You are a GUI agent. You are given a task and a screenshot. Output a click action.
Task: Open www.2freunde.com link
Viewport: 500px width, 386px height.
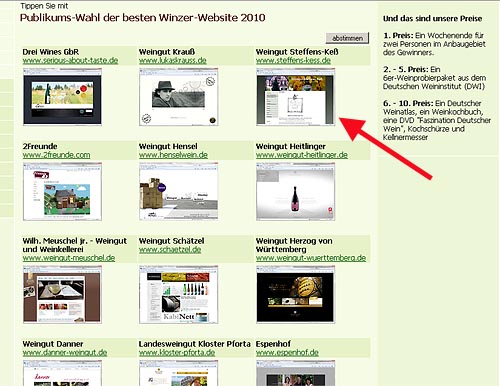point(56,155)
